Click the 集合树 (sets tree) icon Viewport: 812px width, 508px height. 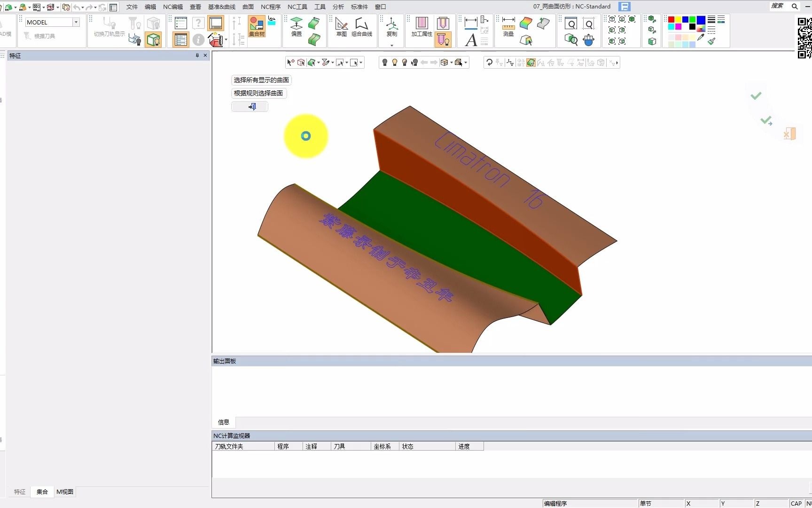[257, 26]
